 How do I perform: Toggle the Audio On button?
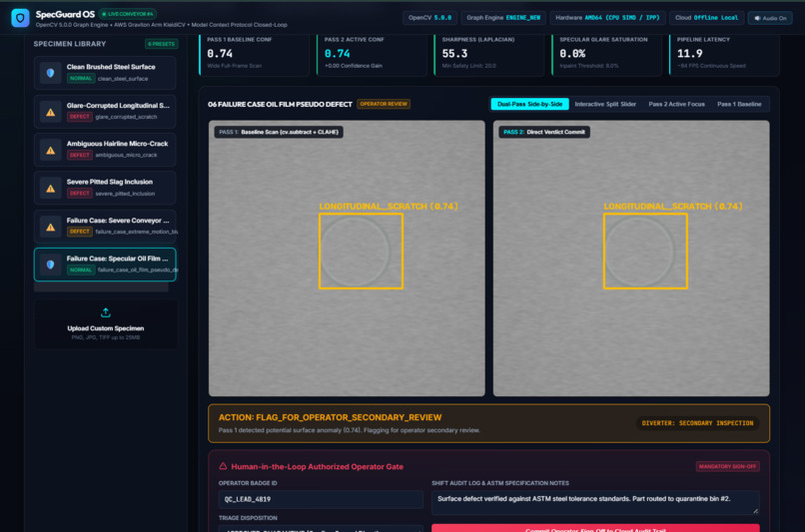tap(770, 18)
